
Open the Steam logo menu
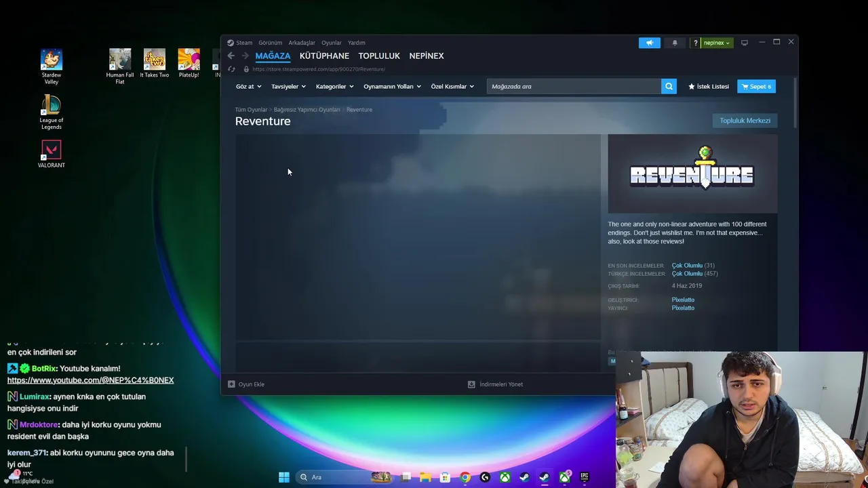(239, 43)
